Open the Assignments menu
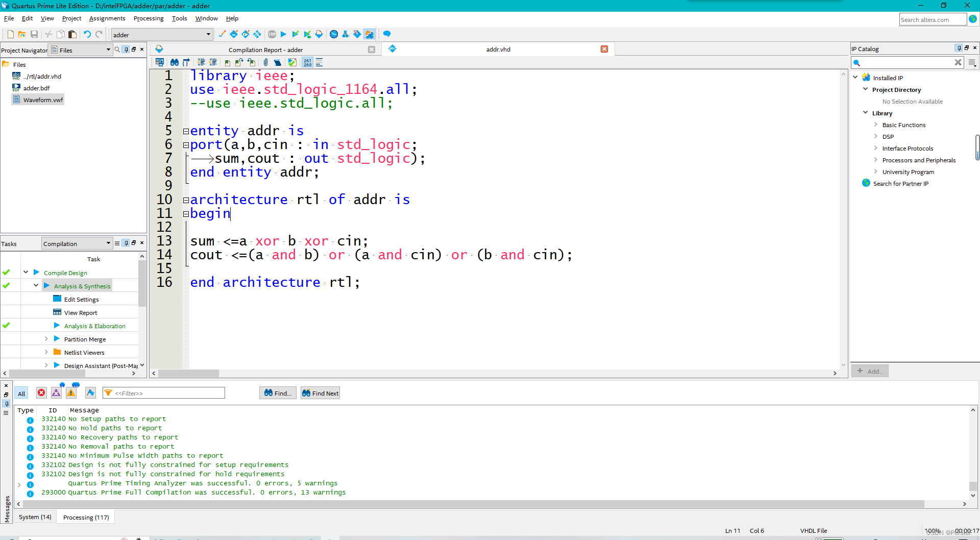The width and height of the screenshot is (980, 540). [x=107, y=18]
